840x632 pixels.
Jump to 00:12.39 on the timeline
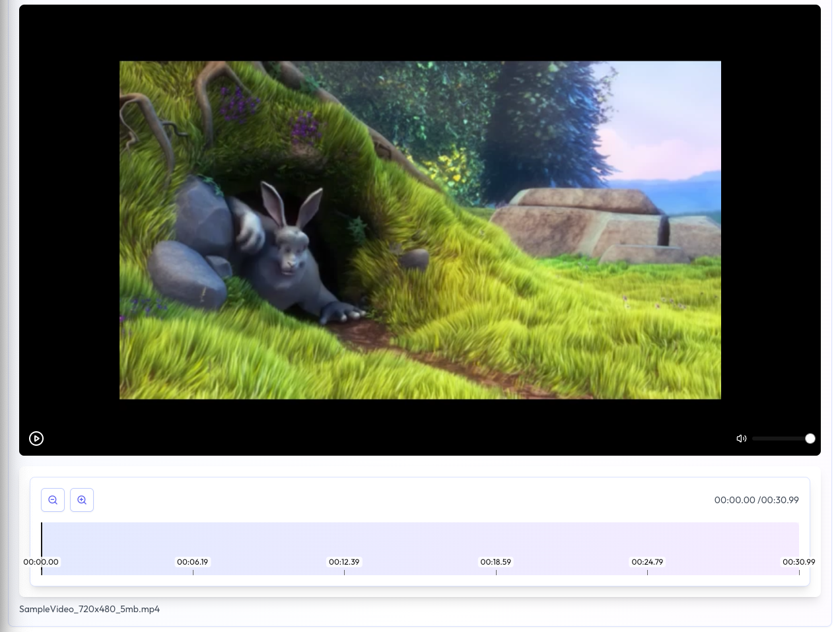[x=344, y=562]
